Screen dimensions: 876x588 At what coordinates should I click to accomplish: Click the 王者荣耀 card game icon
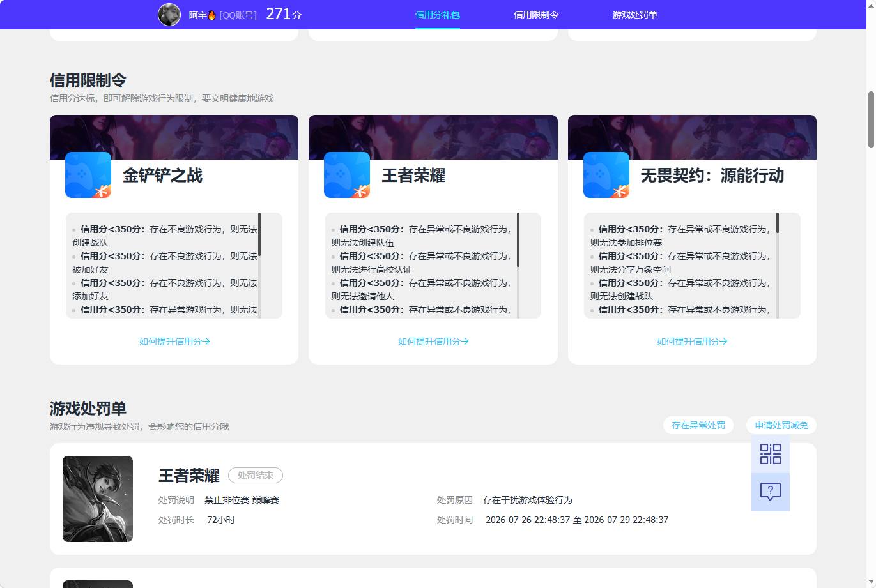[x=347, y=175]
